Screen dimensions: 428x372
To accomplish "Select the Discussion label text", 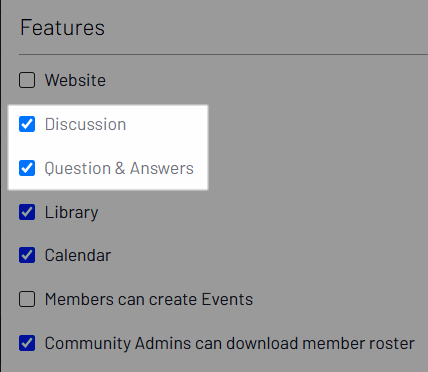I will (x=85, y=124).
